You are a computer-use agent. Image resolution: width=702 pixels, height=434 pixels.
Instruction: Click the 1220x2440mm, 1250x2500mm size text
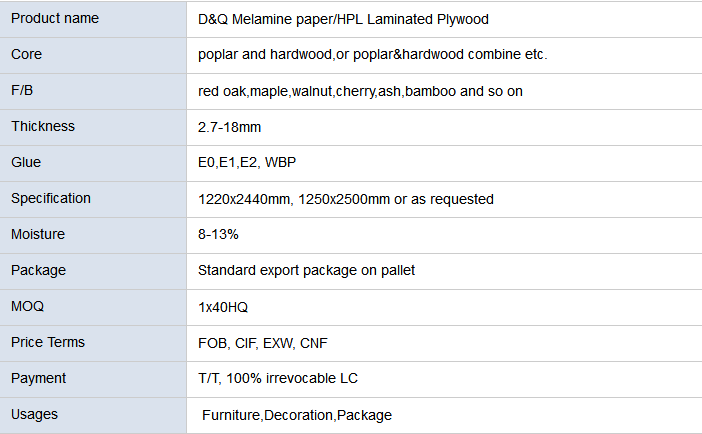coord(346,199)
